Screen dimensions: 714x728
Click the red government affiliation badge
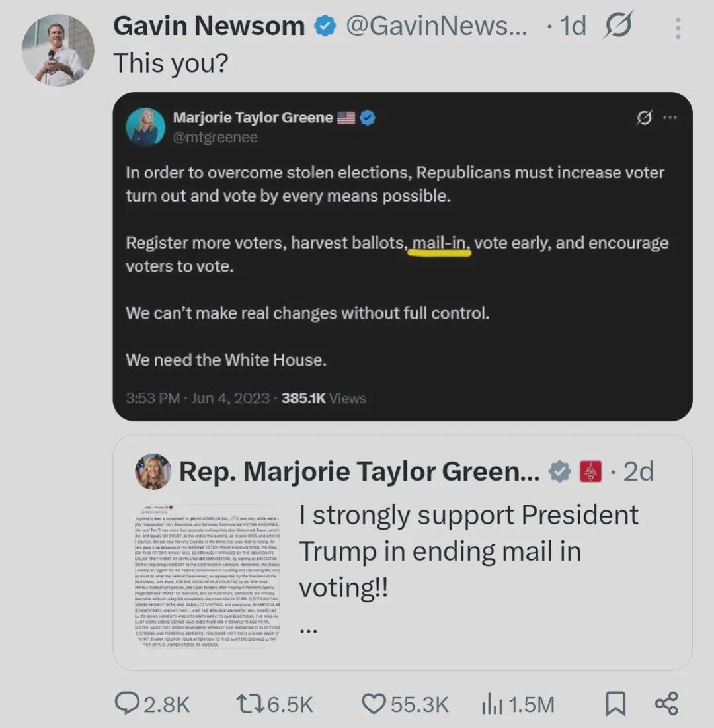click(x=590, y=471)
